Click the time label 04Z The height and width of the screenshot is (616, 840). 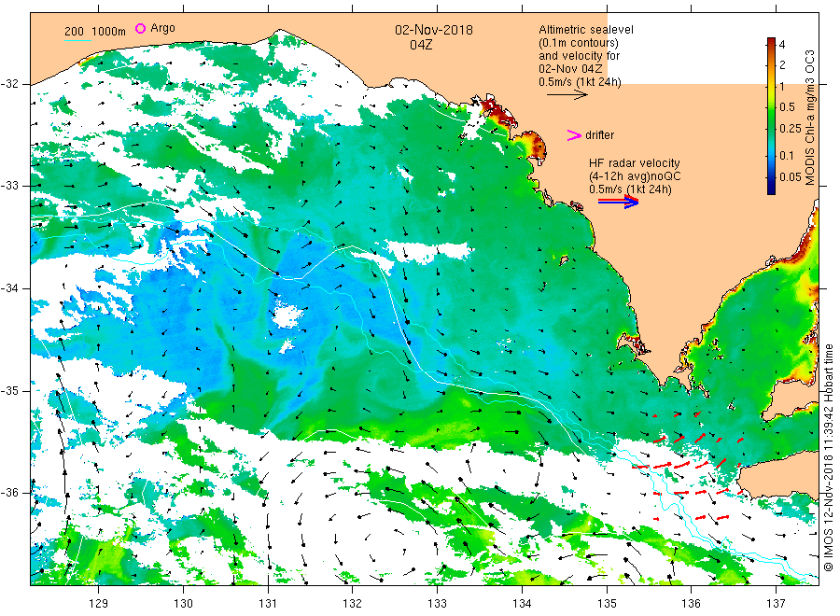pos(421,45)
